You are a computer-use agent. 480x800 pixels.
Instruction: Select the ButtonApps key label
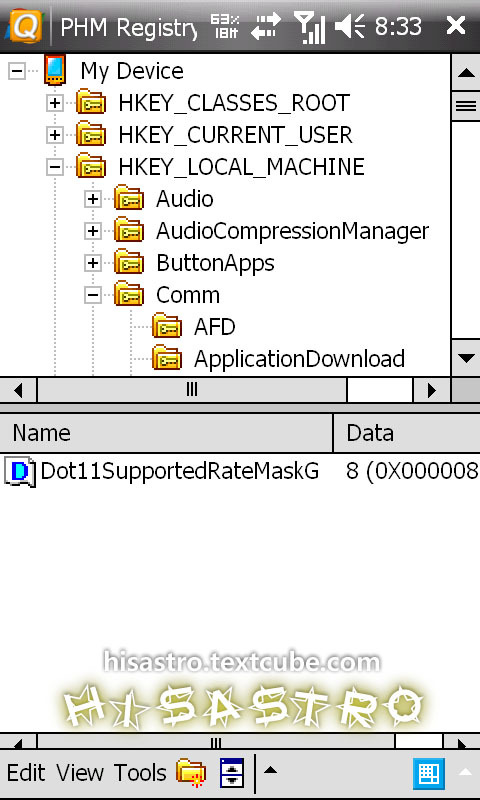tap(215, 263)
